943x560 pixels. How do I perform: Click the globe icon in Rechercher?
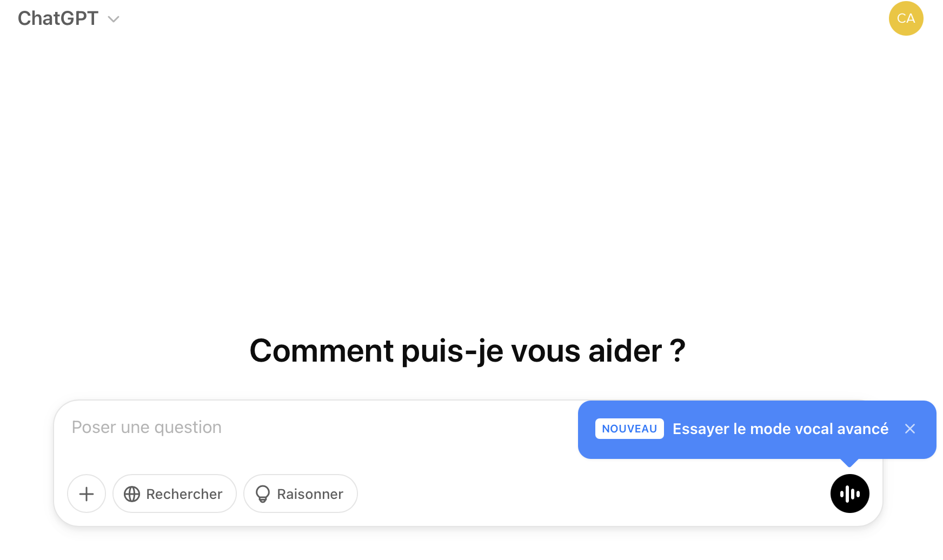pos(132,494)
